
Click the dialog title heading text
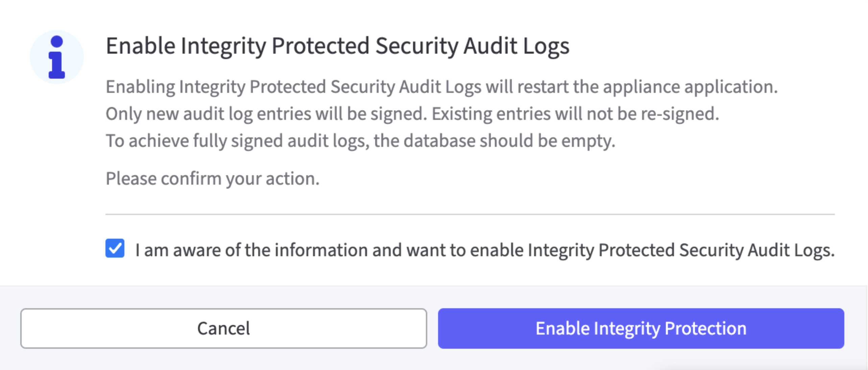click(337, 46)
